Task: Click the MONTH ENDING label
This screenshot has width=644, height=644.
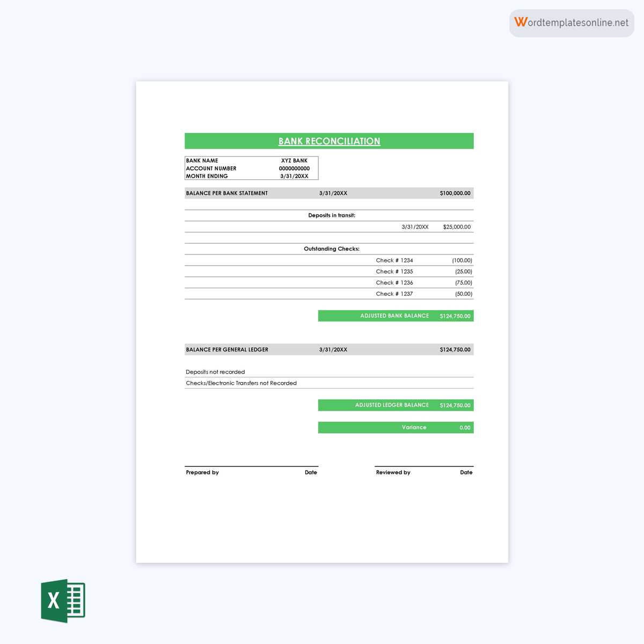Action: [x=207, y=176]
